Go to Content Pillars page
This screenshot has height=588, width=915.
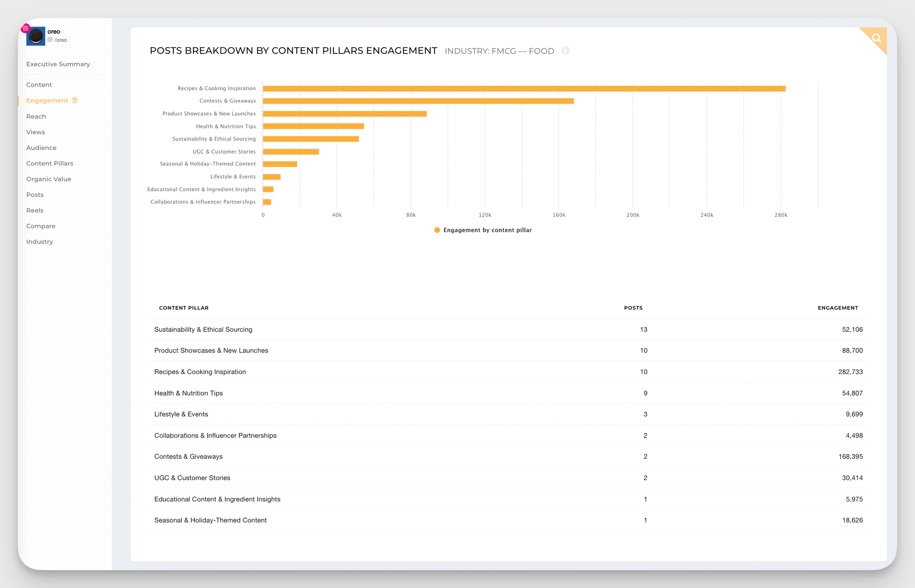[x=49, y=163]
